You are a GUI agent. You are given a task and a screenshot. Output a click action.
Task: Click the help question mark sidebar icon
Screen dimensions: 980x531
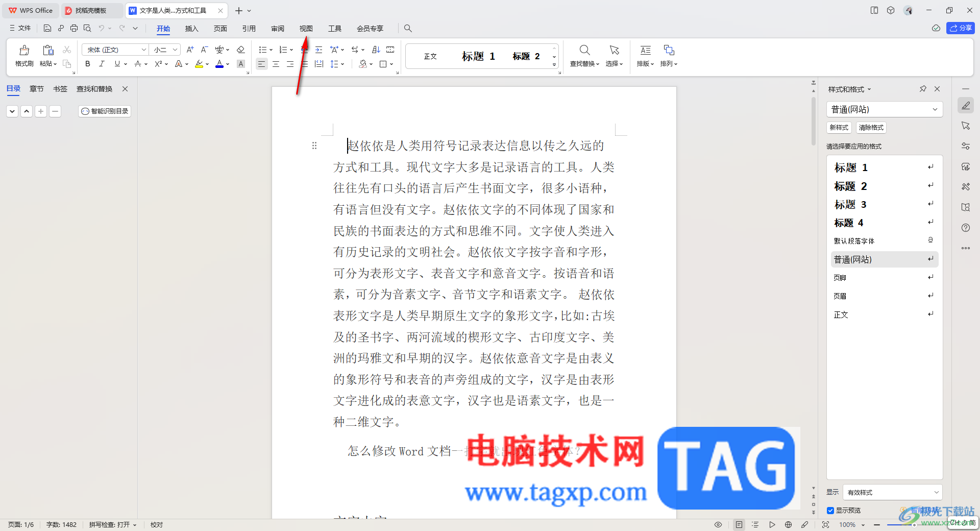point(966,228)
